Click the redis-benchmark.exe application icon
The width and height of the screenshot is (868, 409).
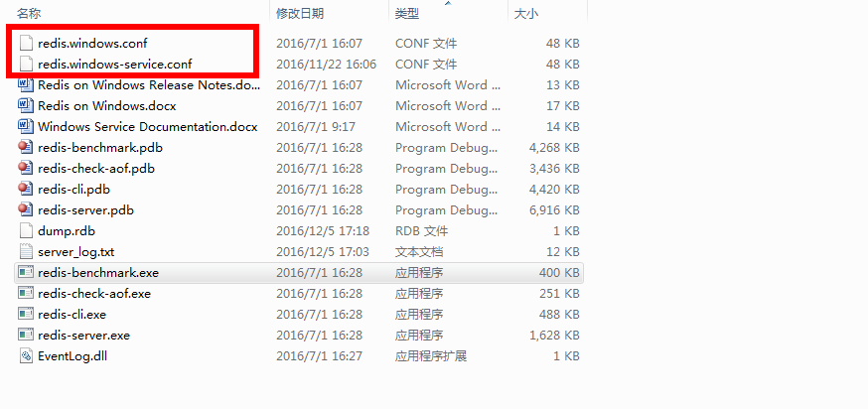(x=26, y=273)
